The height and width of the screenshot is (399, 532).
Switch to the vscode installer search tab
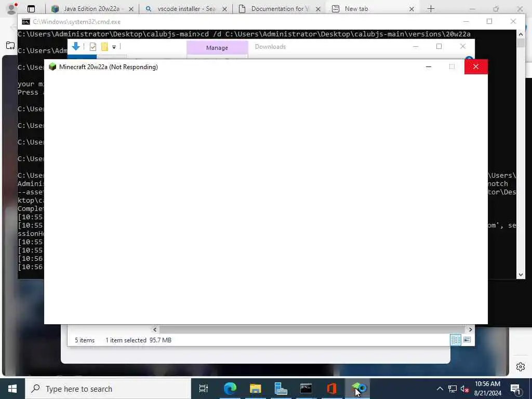[186, 9]
